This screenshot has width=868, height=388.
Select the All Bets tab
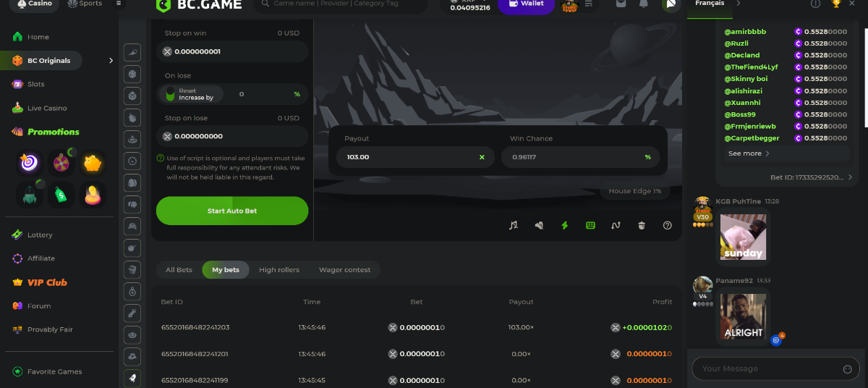(x=179, y=270)
